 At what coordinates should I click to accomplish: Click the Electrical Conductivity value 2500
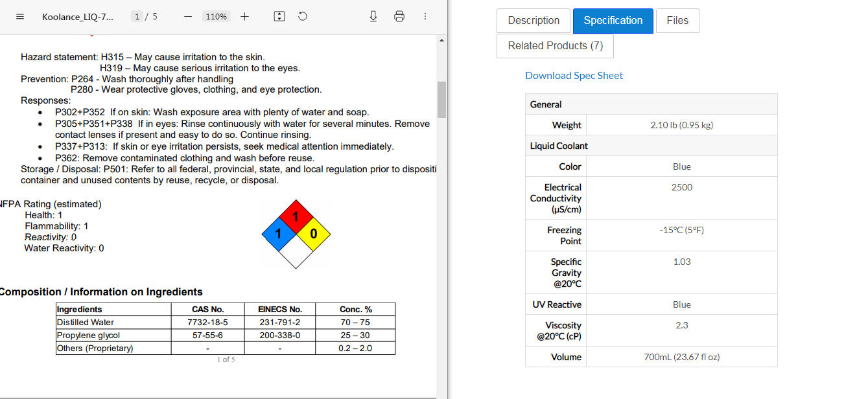(681, 187)
